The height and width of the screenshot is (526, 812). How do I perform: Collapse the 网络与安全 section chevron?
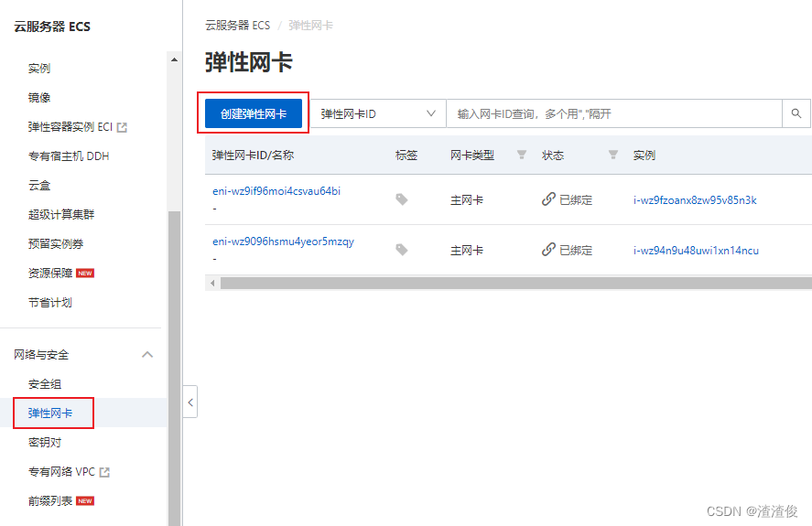(x=147, y=355)
